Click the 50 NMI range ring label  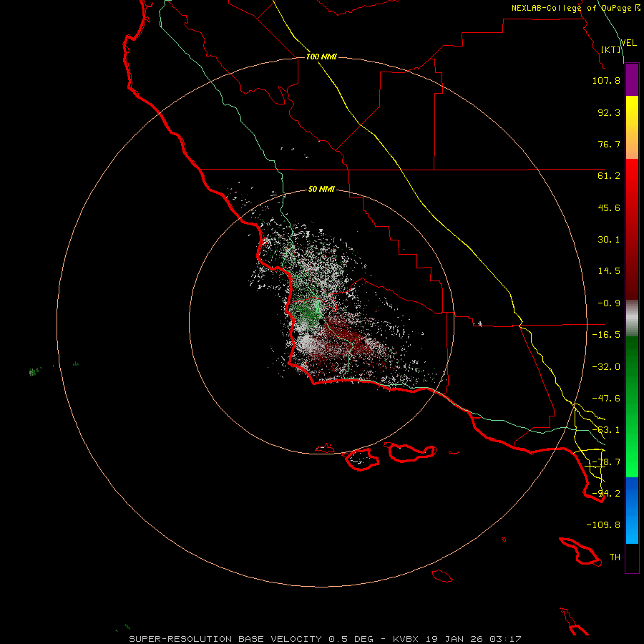click(x=321, y=189)
